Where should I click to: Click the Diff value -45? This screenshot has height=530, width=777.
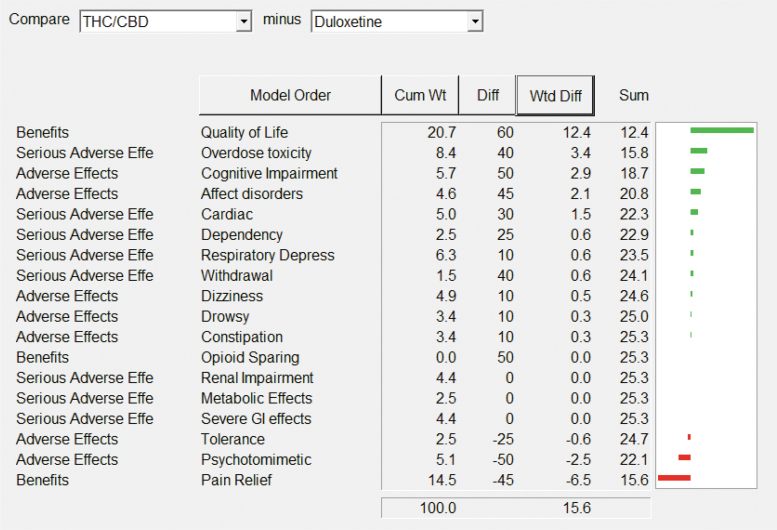(502, 480)
